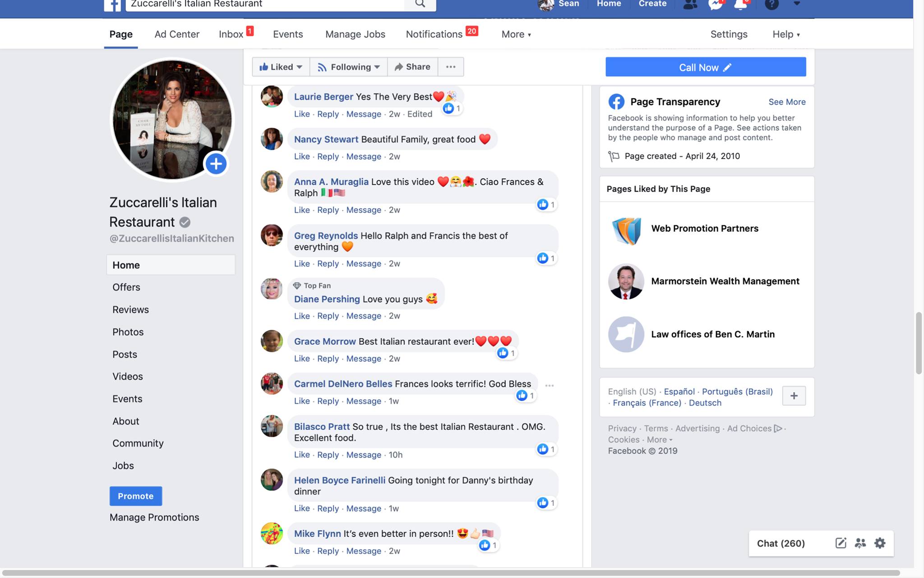Open the Events tab in top page menu
Viewport: 924px width, 578px height.
288,34
